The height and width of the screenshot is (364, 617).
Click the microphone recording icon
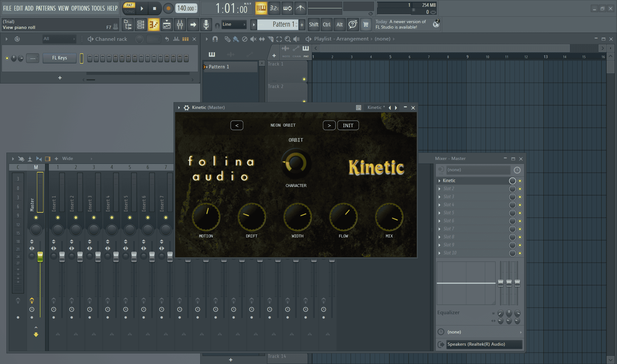click(206, 24)
